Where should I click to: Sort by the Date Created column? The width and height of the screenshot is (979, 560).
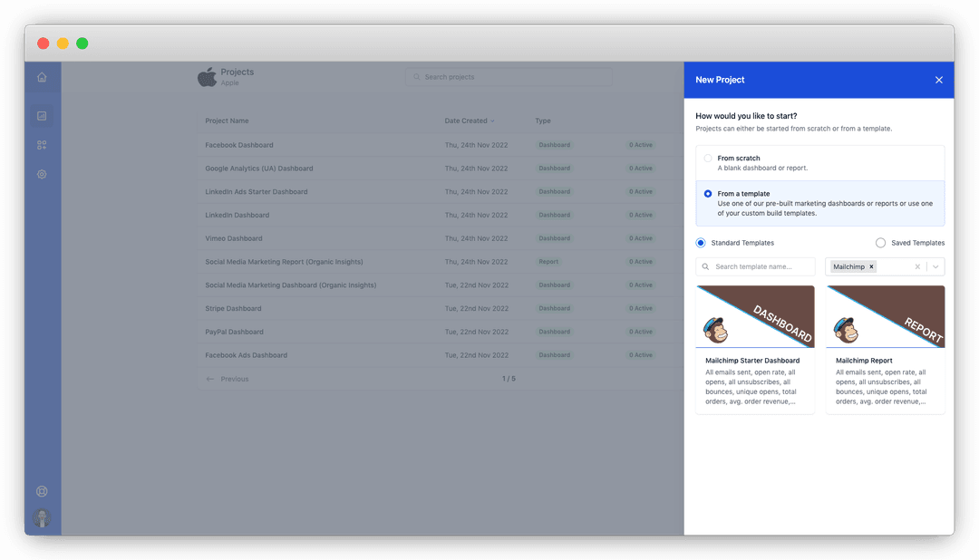469,121
